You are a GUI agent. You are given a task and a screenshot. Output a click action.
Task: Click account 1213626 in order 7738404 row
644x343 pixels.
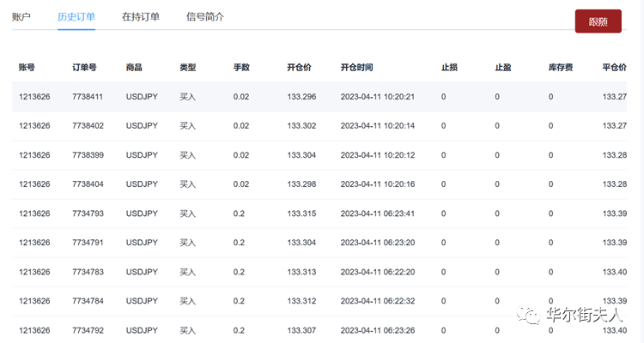pos(34,184)
